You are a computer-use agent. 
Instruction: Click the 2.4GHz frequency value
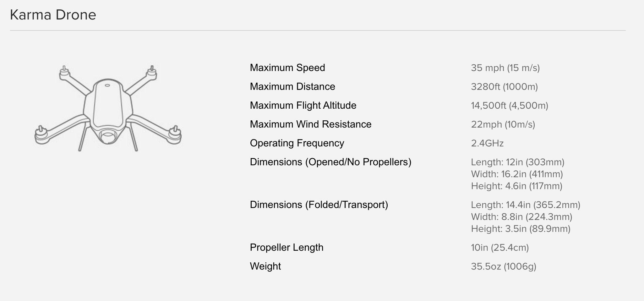coord(487,143)
